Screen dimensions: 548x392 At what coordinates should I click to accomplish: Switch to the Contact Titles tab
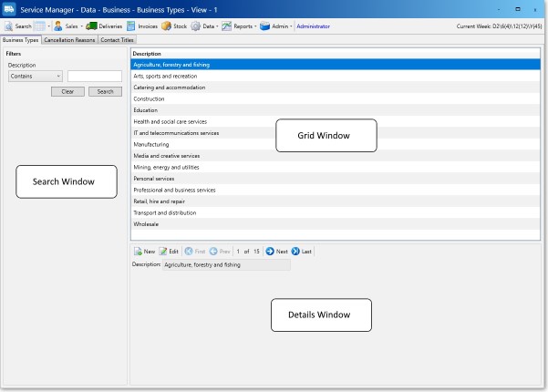click(117, 40)
